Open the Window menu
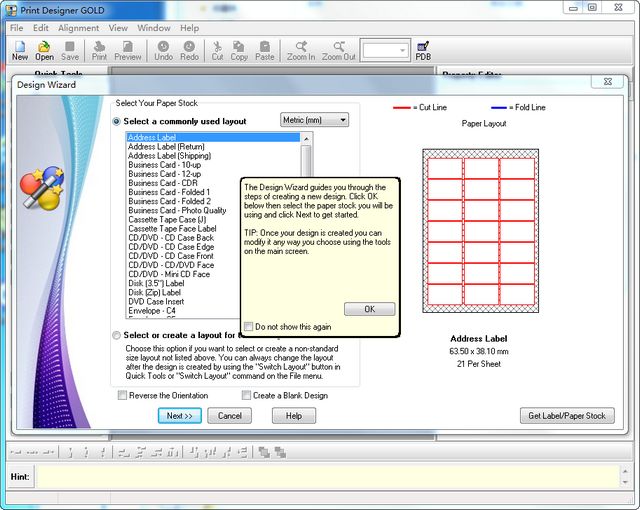Screen dimensions: 640x510 point(153,28)
